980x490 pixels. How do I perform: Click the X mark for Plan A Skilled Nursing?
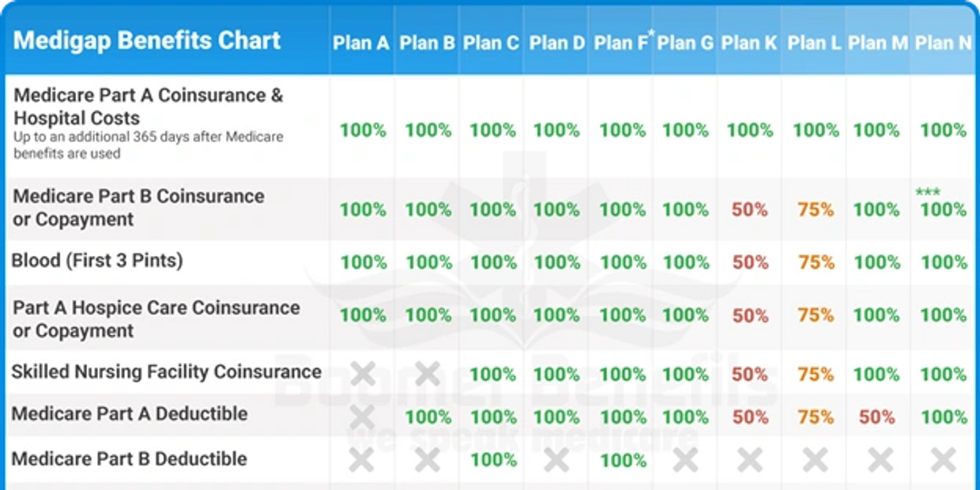pyautogui.click(x=363, y=373)
